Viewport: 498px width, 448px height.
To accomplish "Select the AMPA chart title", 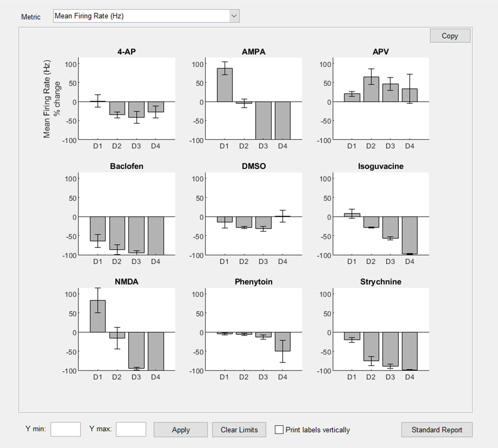I will click(254, 52).
